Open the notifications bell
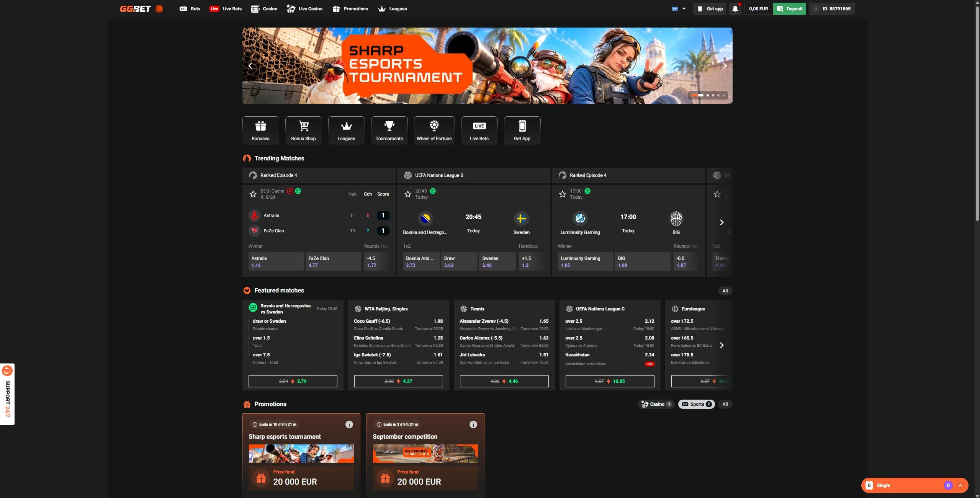Viewport: 980px width, 498px height. [735, 8]
